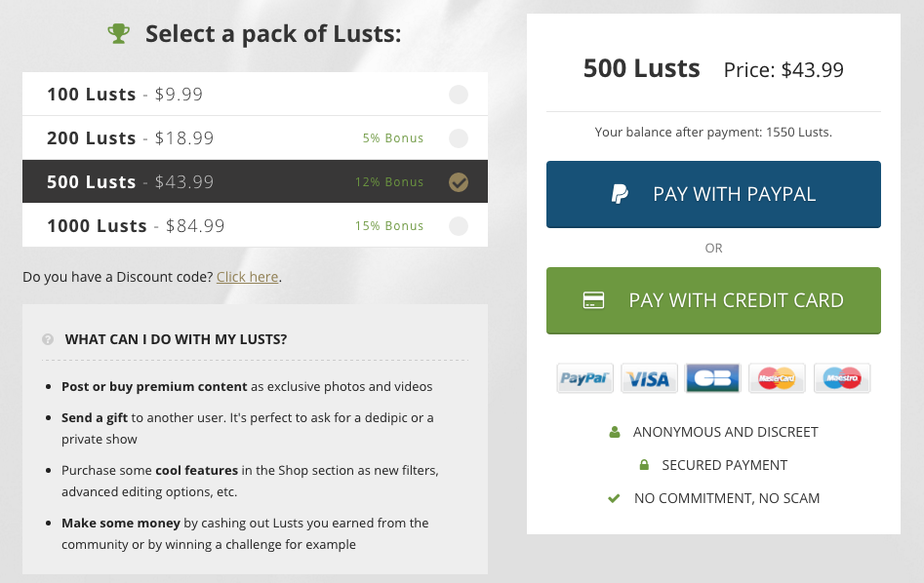Select the 200 Lusts radio button
Image resolution: width=924 pixels, height=583 pixels.
coord(459,138)
